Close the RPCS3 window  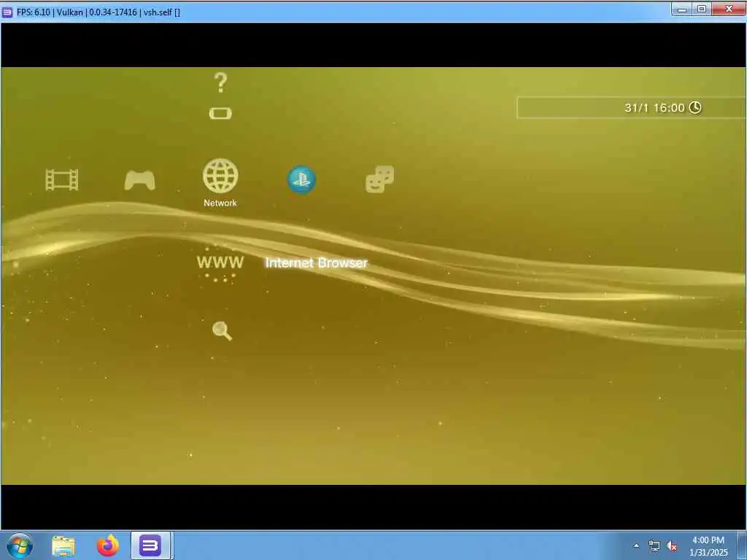tap(729, 9)
